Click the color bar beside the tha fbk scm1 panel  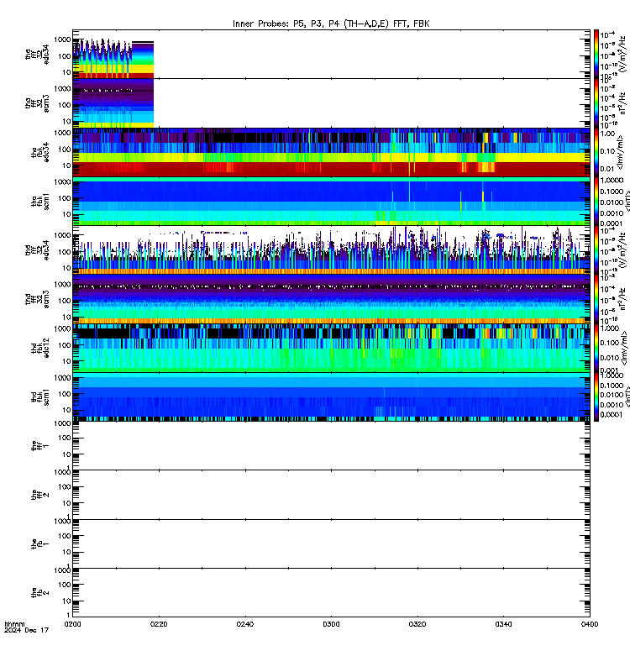tap(596, 202)
